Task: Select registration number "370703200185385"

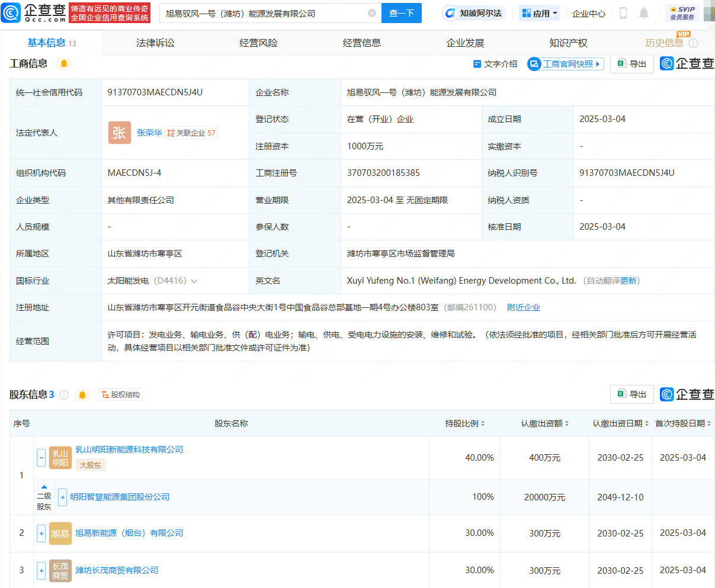Action: tap(383, 173)
